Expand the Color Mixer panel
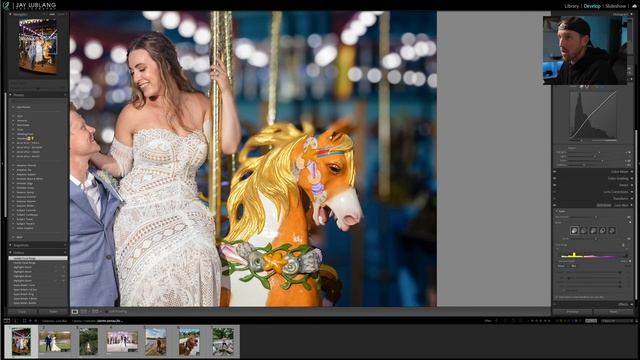Image resolution: width=640 pixels, height=360 pixels. [631, 172]
